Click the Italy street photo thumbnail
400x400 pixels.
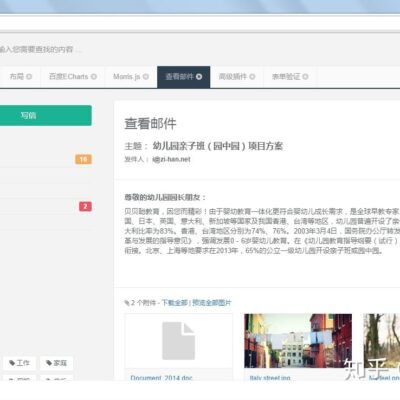click(x=298, y=341)
